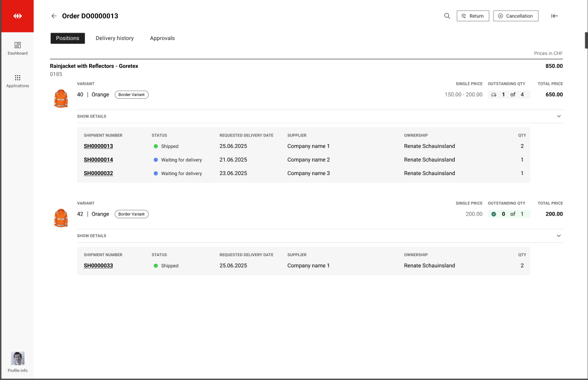Screen dimensions: 588x380
Task: Click the SBB red logo icon
Action: [x=18, y=16]
